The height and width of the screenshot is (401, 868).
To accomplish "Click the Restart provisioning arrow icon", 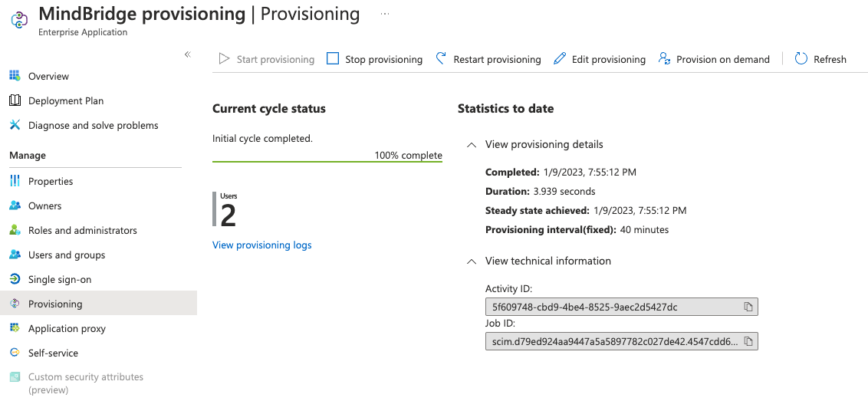I will click(441, 59).
